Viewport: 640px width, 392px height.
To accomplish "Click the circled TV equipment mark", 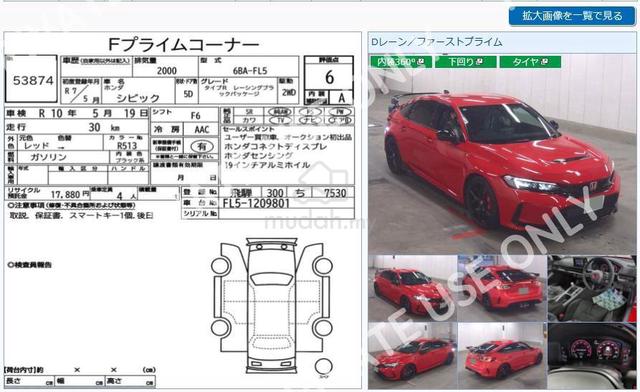I will point(280,120).
